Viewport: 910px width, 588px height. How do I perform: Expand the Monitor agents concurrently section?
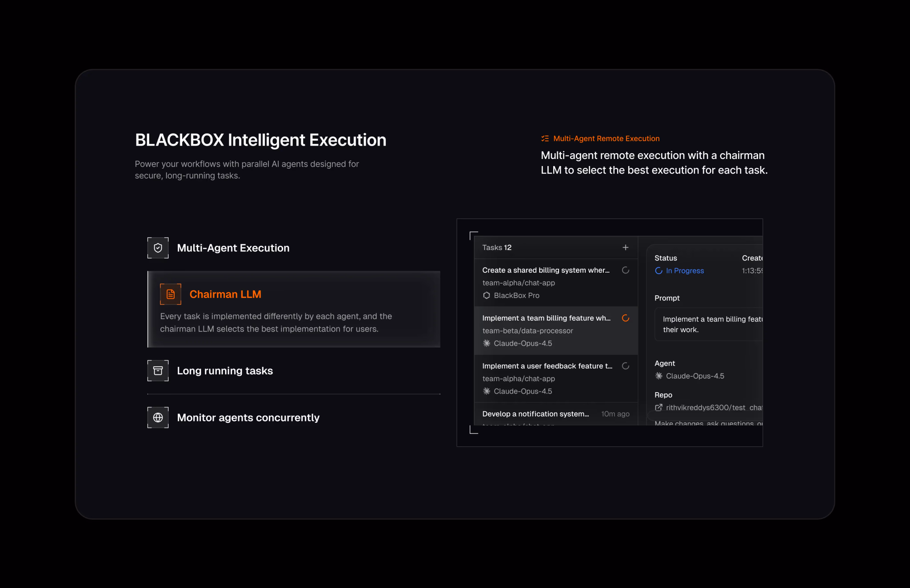294,417
